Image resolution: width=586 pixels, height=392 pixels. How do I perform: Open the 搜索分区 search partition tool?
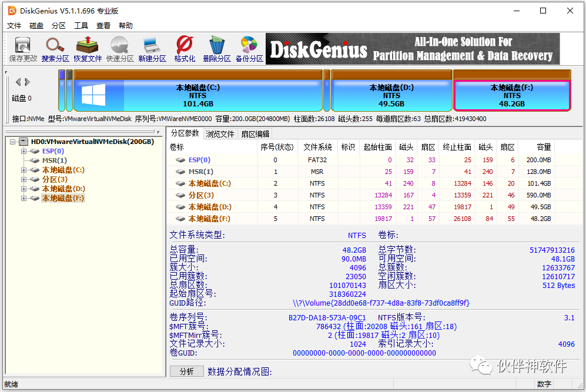[x=55, y=49]
